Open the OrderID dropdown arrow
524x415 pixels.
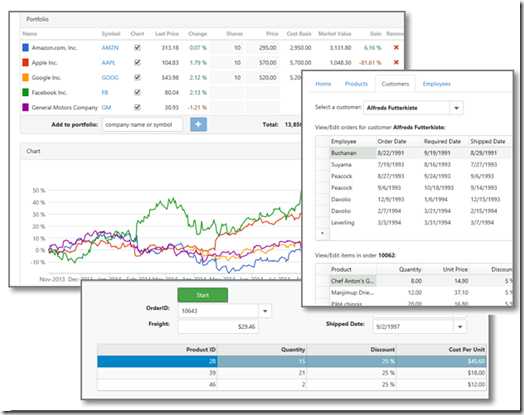coord(265,311)
